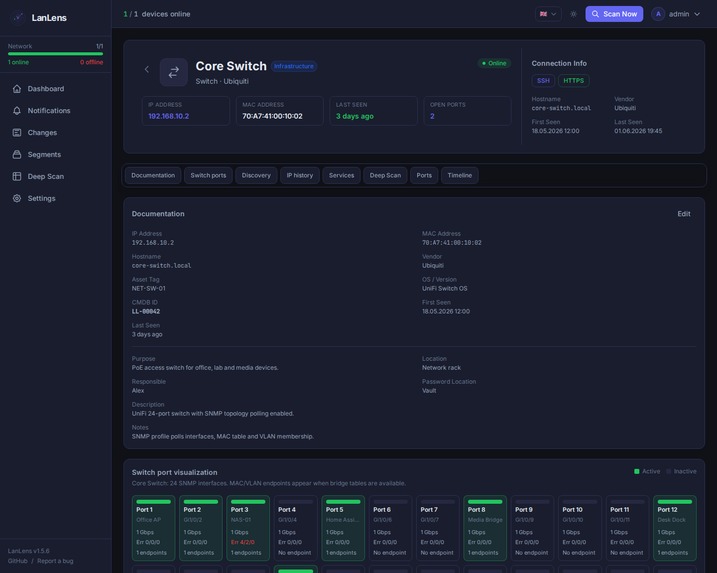Image resolution: width=717 pixels, height=573 pixels.
Task: Open Segments in the sidebar
Action: pyautogui.click(x=56, y=155)
